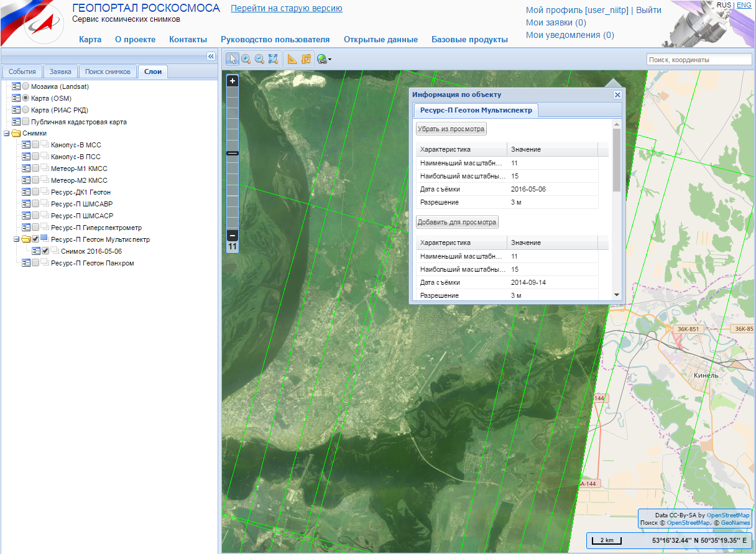Viewport: 756px width, 554px height.
Task: Enable the Канопус-В МСС layer checkbox
Action: [36, 145]
